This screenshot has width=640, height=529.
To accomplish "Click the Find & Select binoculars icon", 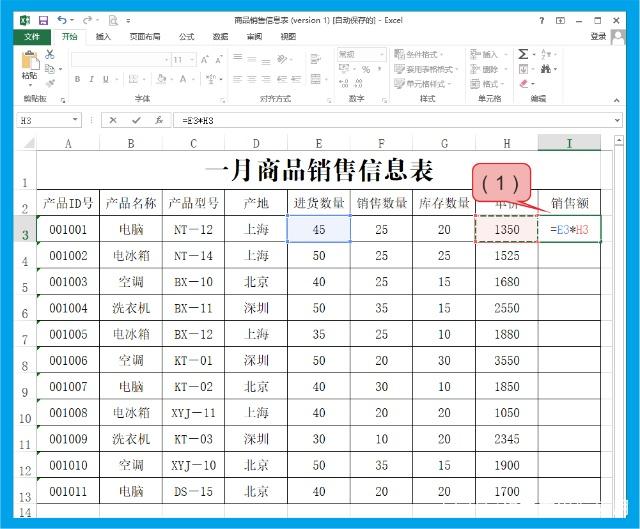I will tap(546, 69).
